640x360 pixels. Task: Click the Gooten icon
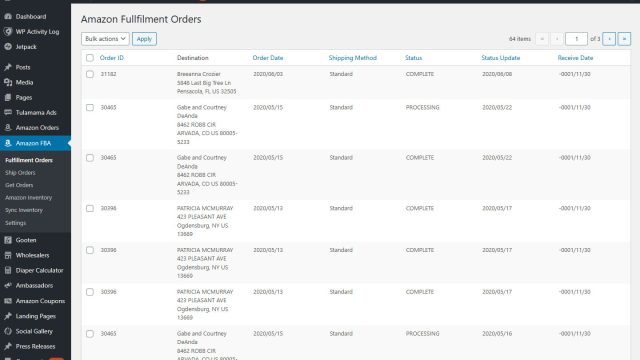[8, 240]
